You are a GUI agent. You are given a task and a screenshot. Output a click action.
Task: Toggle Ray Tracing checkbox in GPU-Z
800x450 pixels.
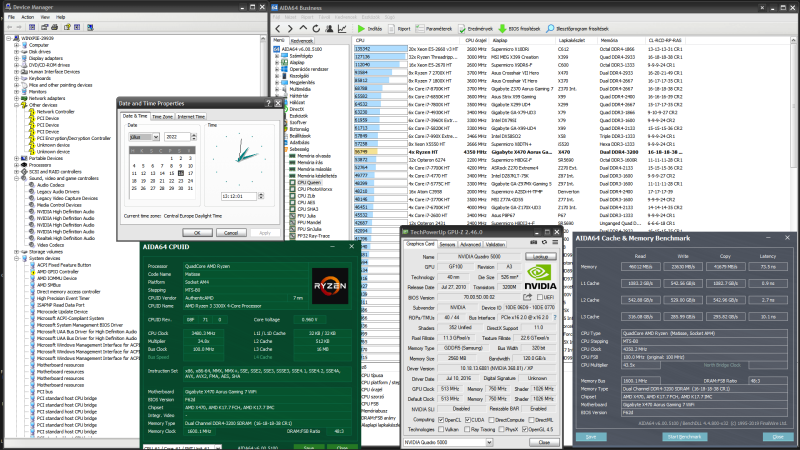pyautogui.click(x=467, y=430)
